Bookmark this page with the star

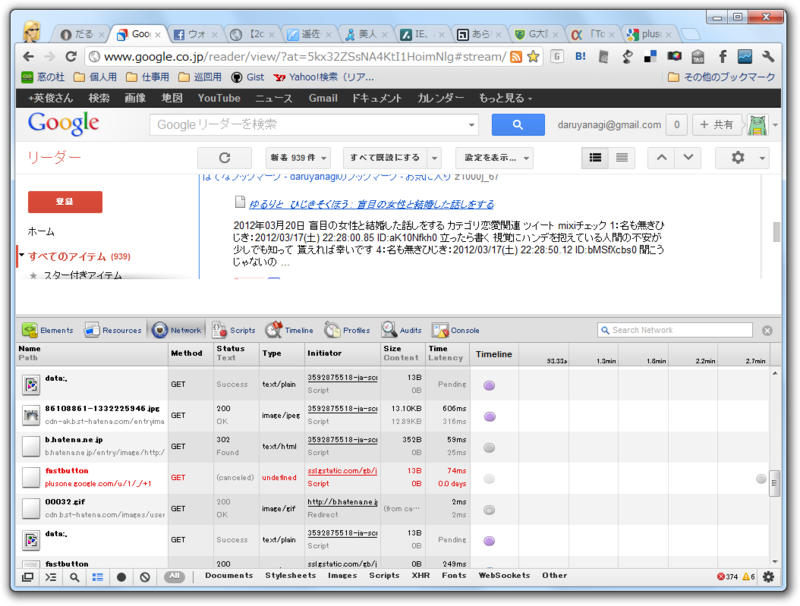pos(533,56)
